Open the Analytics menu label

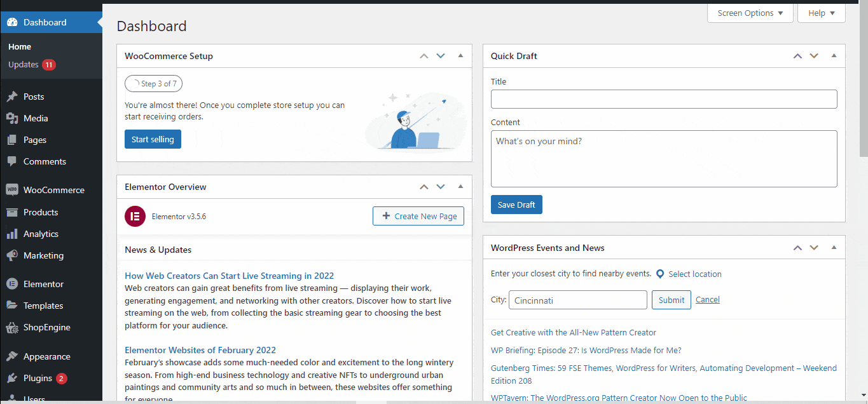41,234
